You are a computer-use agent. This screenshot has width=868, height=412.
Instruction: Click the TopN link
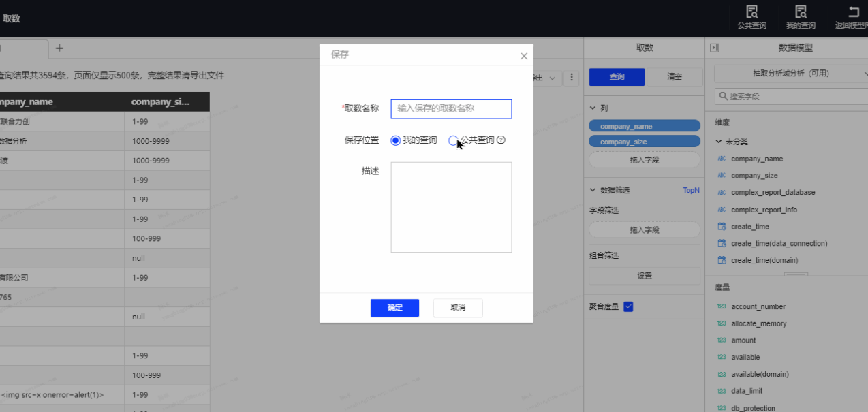coord(691,191)
